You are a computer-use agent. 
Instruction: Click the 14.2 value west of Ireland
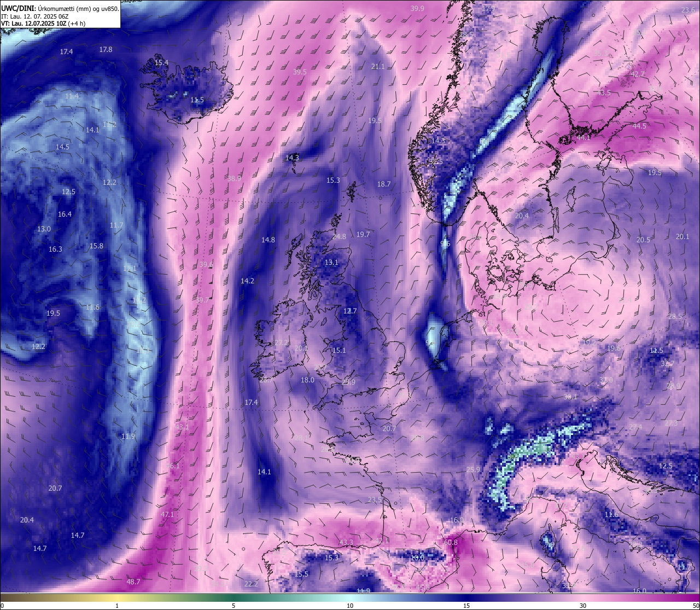(x=247, y=281)
